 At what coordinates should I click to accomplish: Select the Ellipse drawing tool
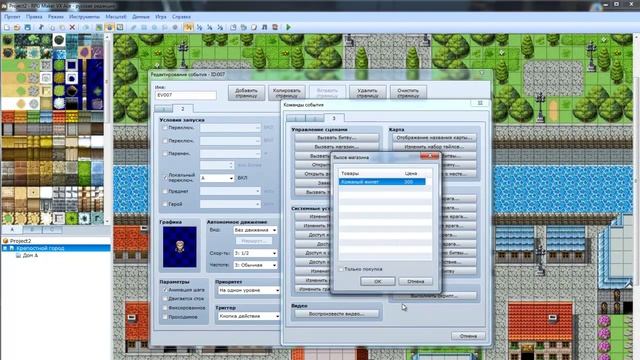(x=154, y=27)
